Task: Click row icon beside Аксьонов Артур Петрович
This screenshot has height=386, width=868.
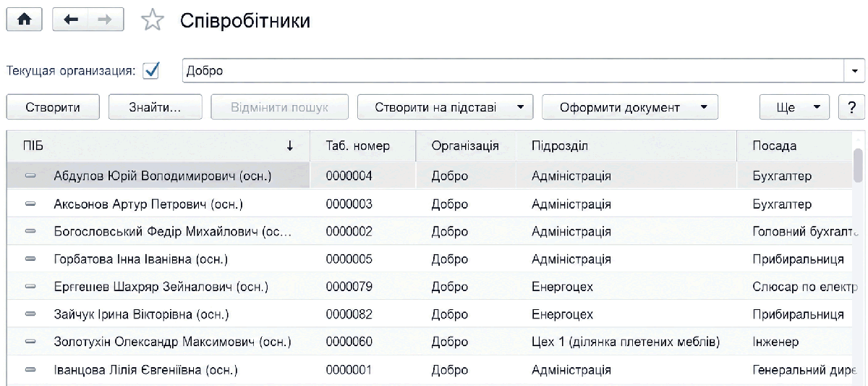Action: (30, 204)
